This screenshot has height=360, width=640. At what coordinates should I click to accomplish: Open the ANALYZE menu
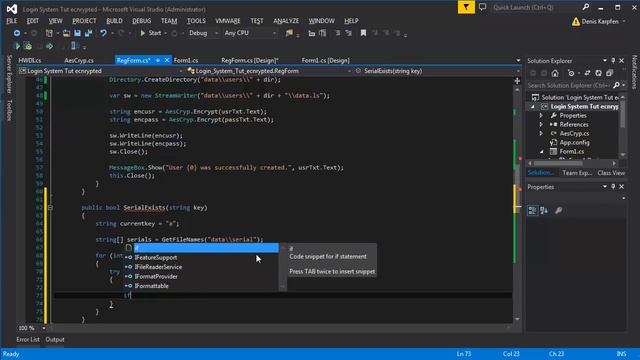[286, 21]
